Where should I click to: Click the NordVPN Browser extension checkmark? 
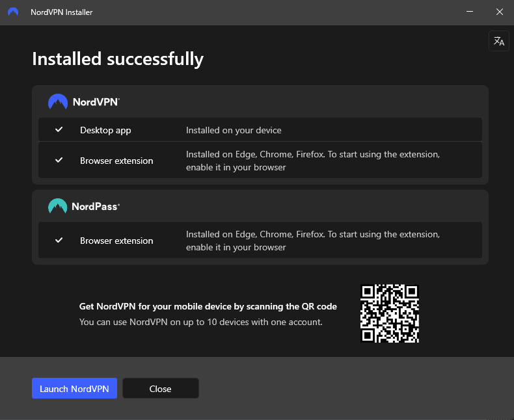point(59,161)
